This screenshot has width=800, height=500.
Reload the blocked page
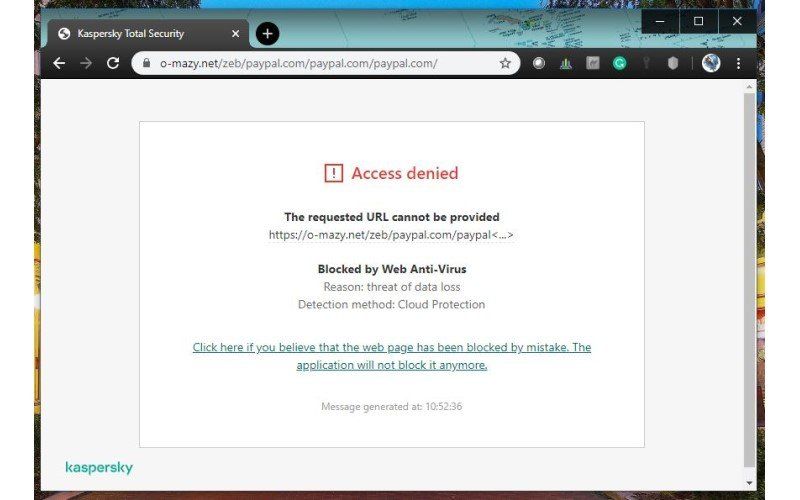[x=113, y=63]
